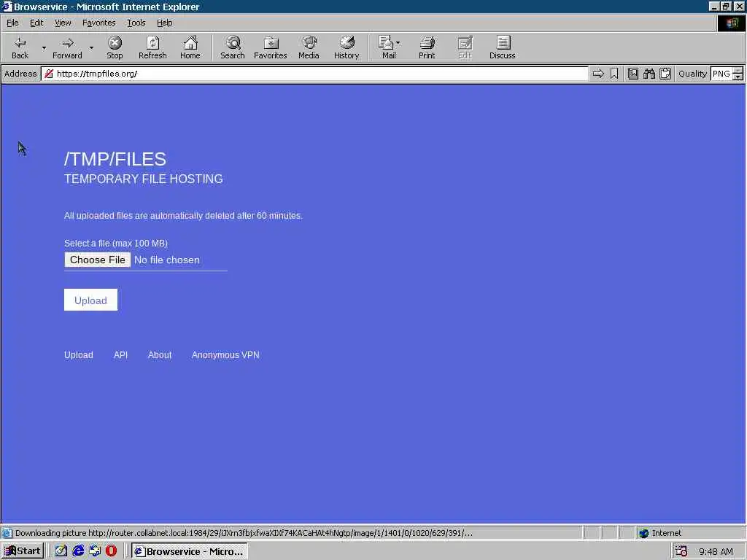Open the Anonymous VPN link

(225, 355)
